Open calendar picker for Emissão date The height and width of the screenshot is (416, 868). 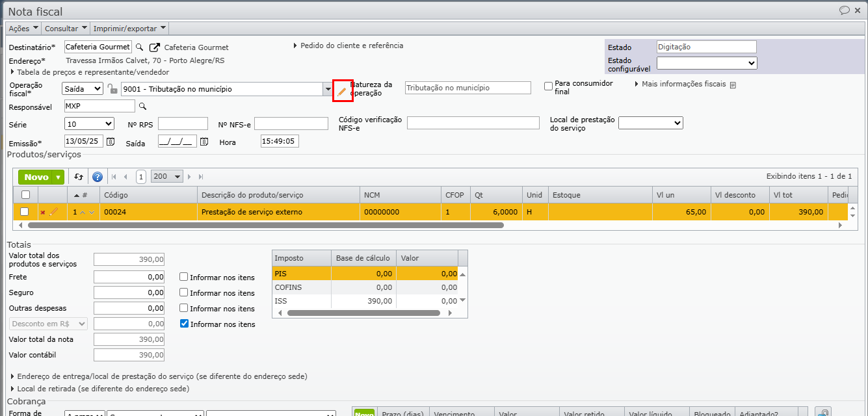coord(111,142)
